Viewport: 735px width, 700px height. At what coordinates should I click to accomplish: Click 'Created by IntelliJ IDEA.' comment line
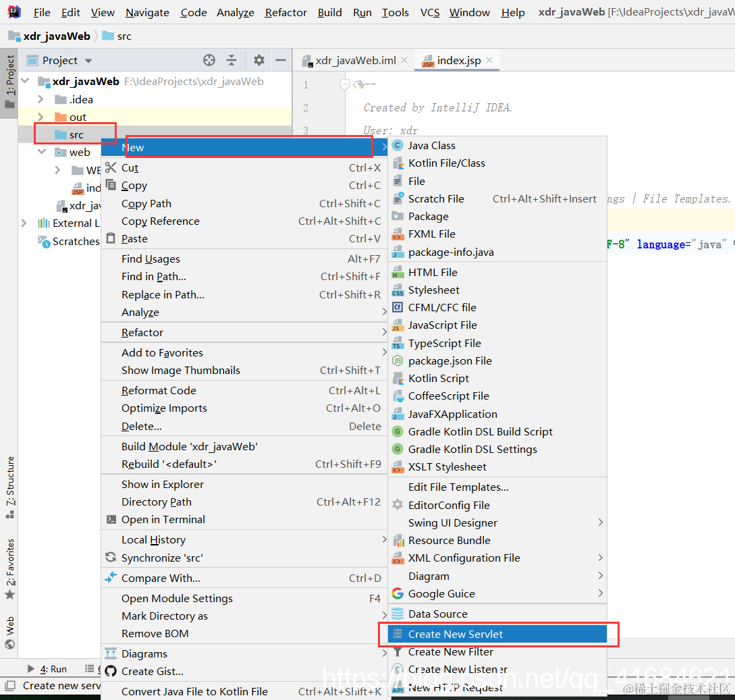[x=437, y=108]
